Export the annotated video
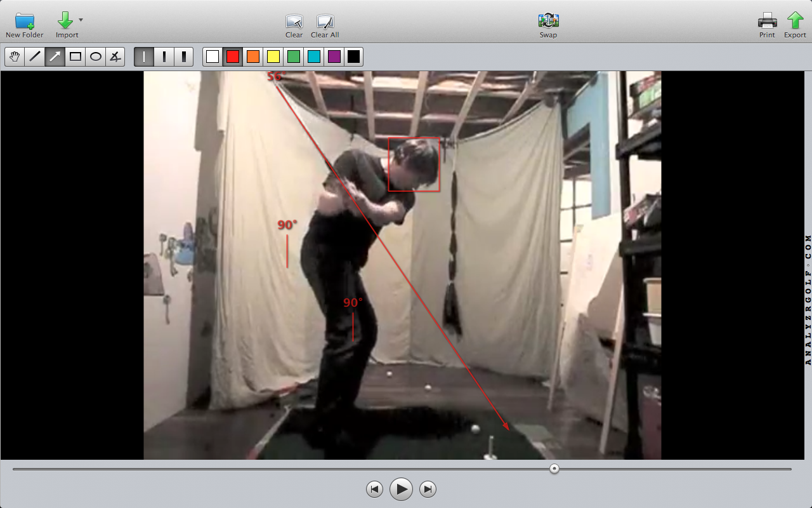This screenshot has width=812, height=508. [795, 21]
